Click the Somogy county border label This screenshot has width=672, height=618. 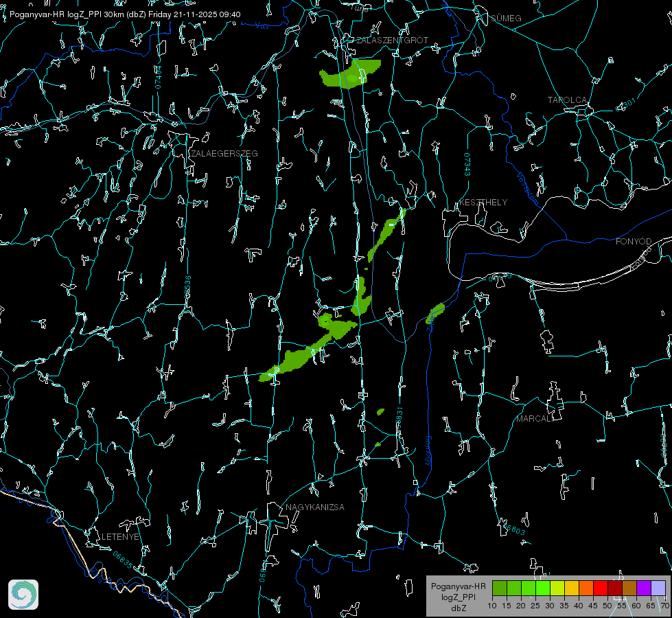(428, 451)
